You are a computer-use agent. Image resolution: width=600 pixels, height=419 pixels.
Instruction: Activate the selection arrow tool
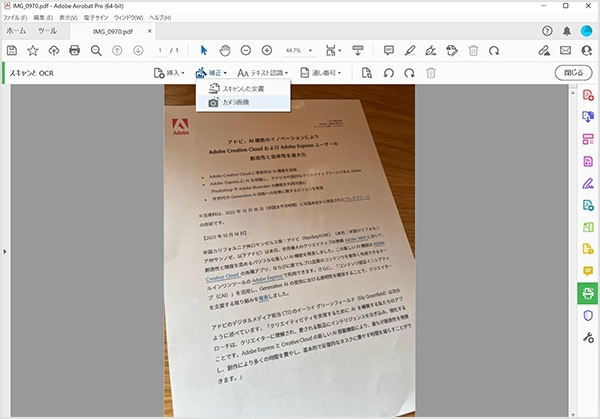tap(204, 50)
